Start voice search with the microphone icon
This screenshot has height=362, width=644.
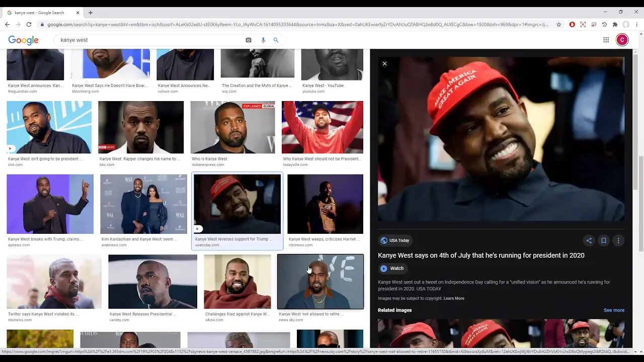click(263, 40)
